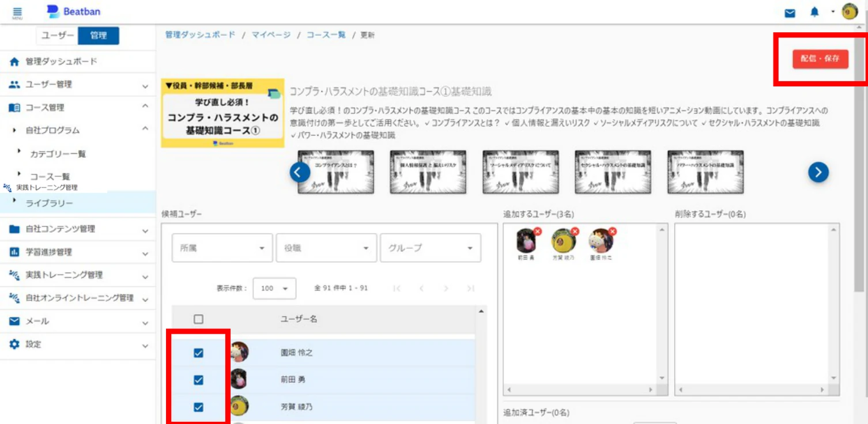Remove 前田 勇 from users to add
This screenshot has width=868, height=424.
point(537,232)
